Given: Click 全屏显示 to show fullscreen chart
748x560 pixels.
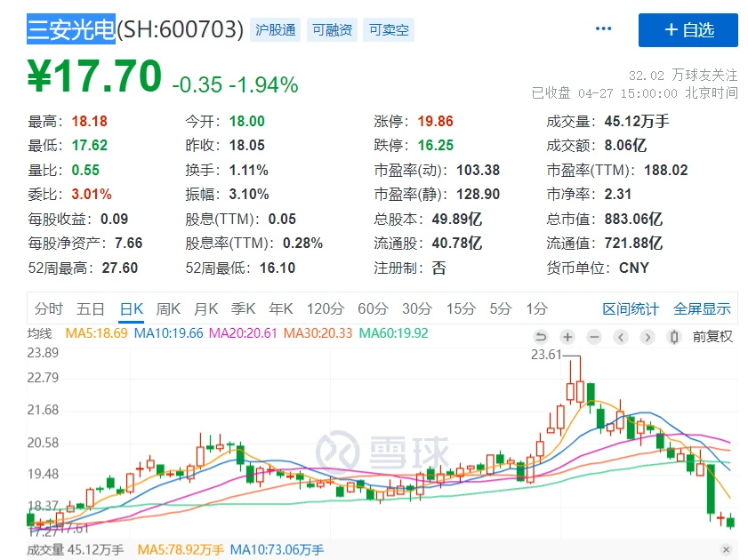Looking at the screenshot, I should pyautogui.click(x=702, y=309).
